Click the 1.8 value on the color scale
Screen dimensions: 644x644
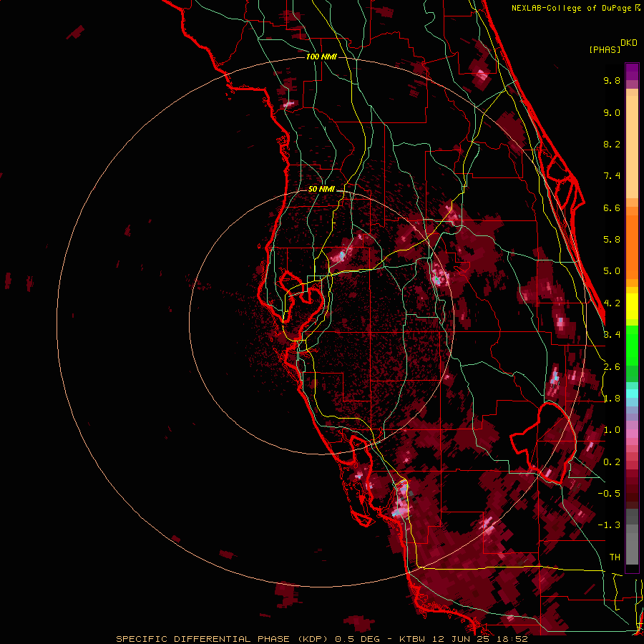pyautogui.click(x=612, y=399)
